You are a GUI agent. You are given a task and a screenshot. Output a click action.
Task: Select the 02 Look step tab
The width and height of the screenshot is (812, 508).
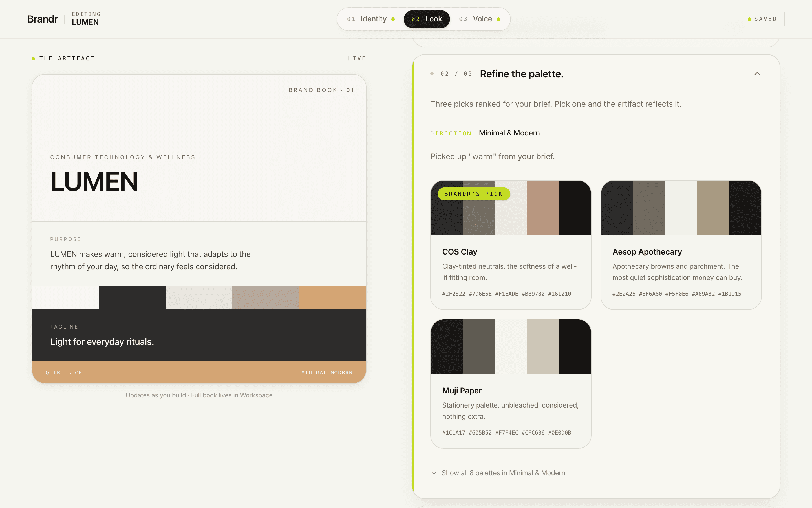[427, 19]
